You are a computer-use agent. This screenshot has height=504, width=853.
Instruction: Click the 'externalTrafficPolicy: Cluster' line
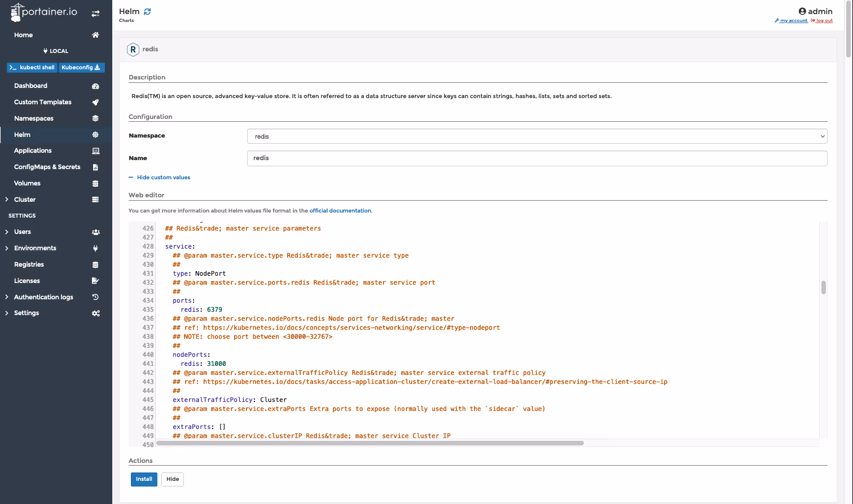230,400
